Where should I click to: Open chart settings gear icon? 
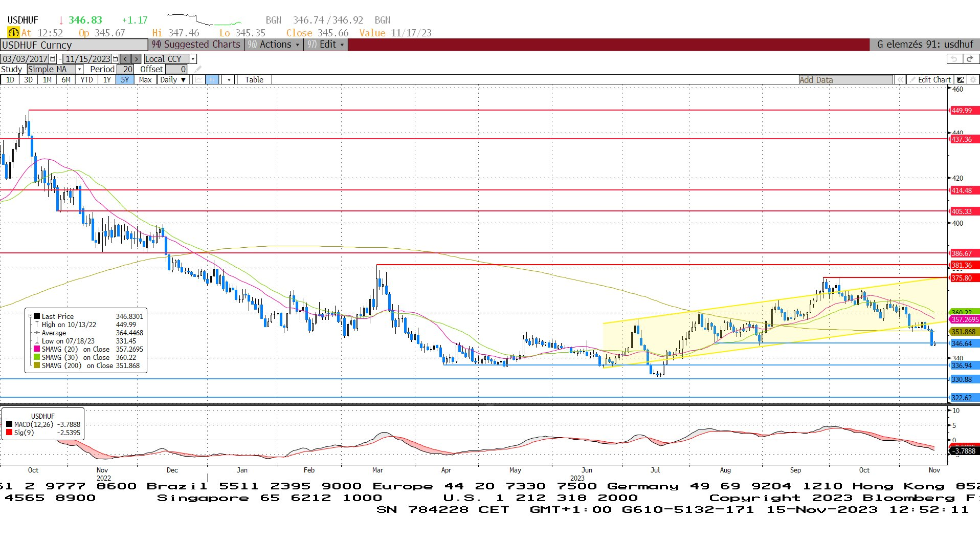click(973, 80)
